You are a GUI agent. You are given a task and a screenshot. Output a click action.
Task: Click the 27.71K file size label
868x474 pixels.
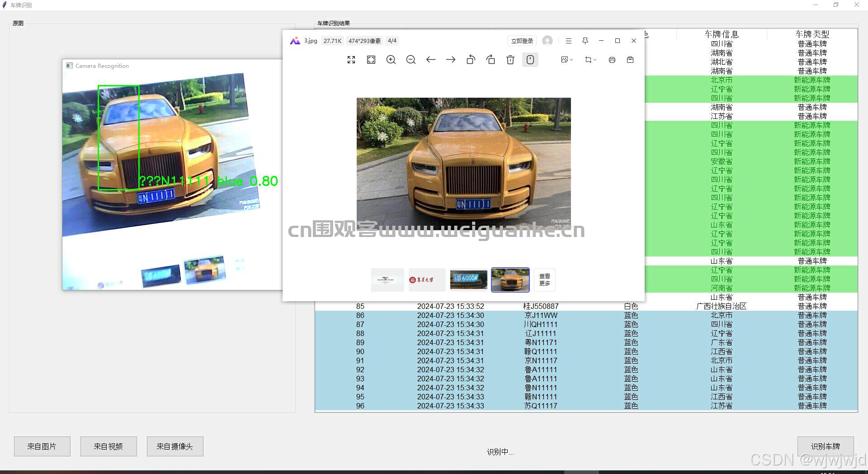pyautogui.click(x=332, y=41)
